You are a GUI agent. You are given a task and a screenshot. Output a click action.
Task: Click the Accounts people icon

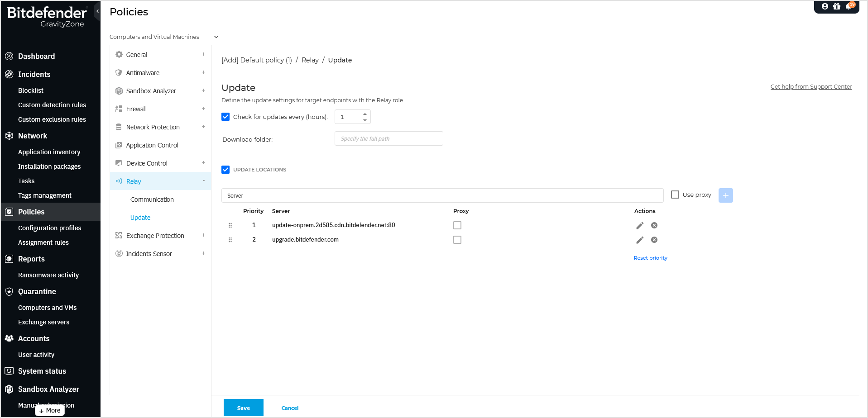coord(9,338)
